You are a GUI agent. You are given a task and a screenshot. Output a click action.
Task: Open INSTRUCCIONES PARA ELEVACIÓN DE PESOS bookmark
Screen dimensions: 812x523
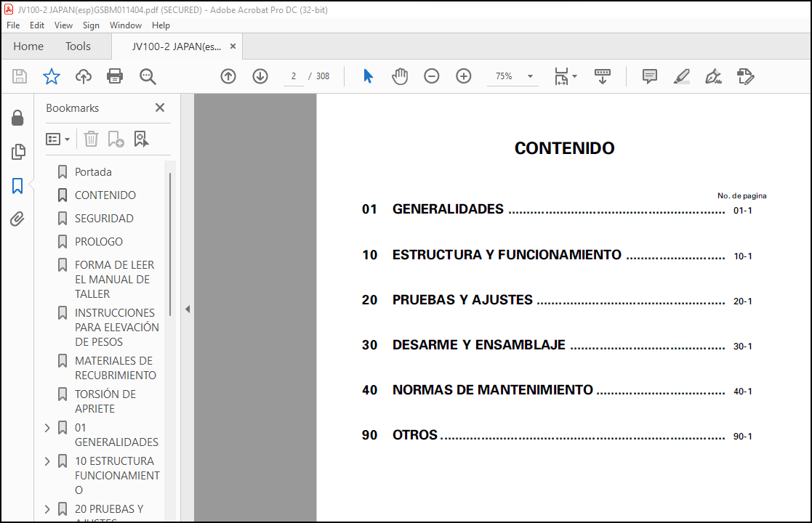tap(116, 328)
